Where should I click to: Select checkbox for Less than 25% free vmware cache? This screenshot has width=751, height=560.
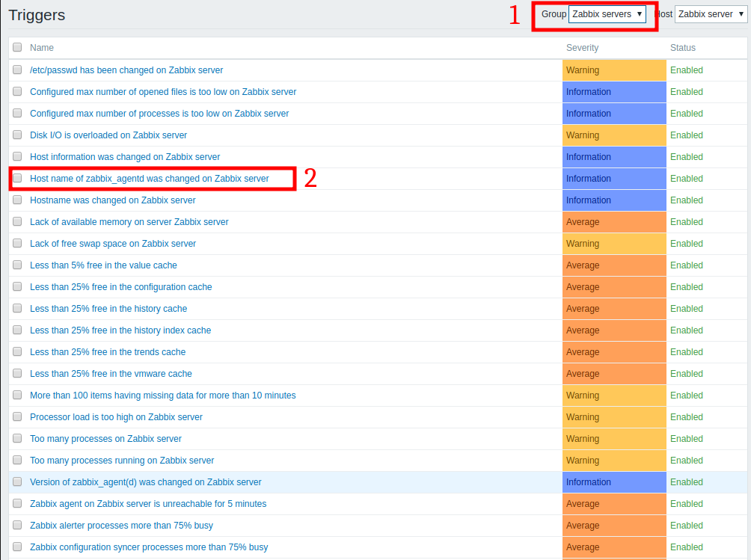coord(17,373)
